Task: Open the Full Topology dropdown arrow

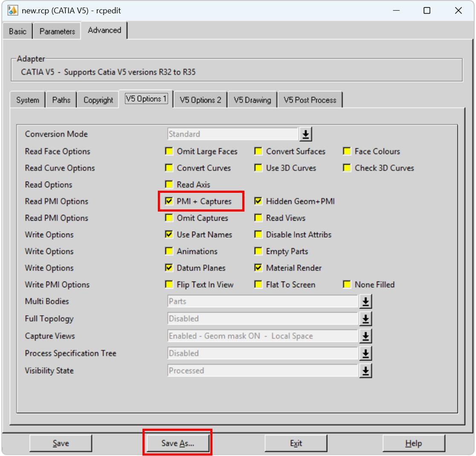Action: pyautogui.click(x=366, y=319)
